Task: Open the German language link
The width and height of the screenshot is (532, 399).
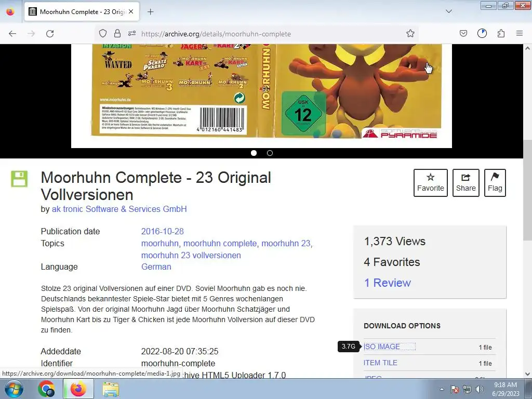Action: point(156,267)
